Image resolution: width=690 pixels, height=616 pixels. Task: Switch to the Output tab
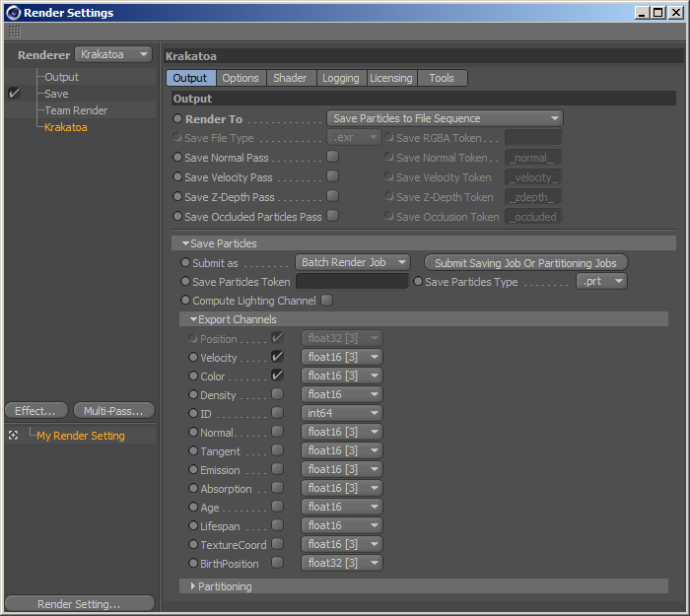pyautogui.click(x=190, y=78)
